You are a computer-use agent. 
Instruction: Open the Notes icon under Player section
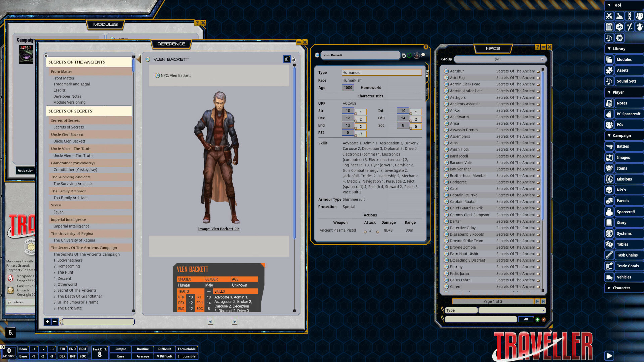pyautogui.click(x=609, y=103)
